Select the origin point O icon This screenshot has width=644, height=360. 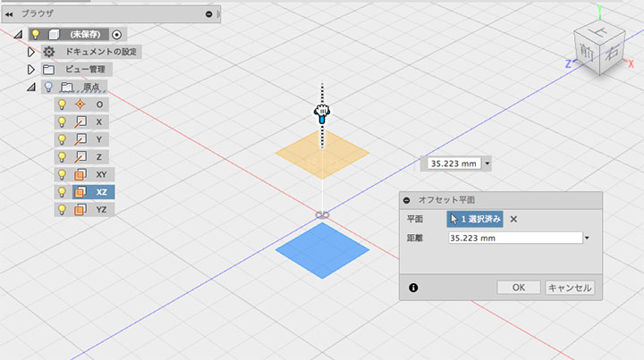pos(80,105)
